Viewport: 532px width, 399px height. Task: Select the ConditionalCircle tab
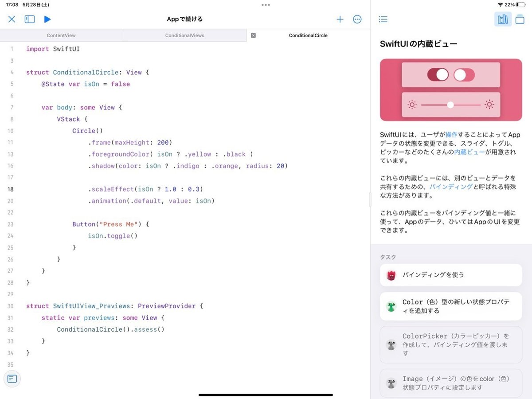[x=308, y=35]
